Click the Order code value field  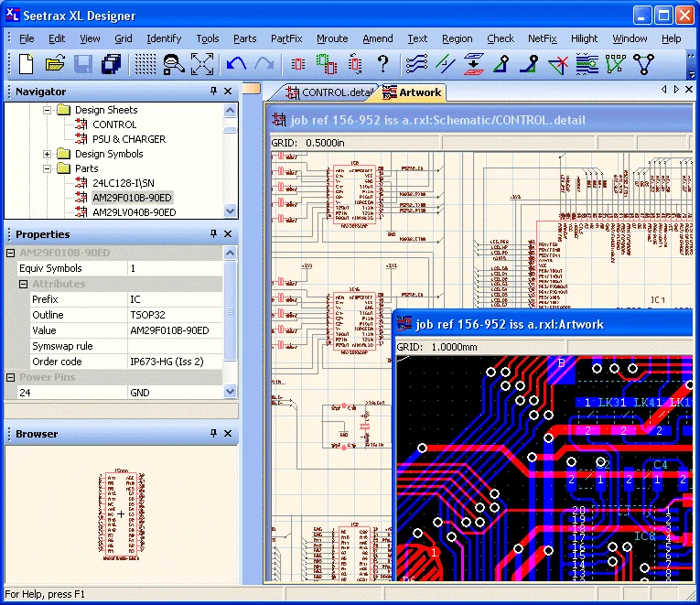pos(175,362)
